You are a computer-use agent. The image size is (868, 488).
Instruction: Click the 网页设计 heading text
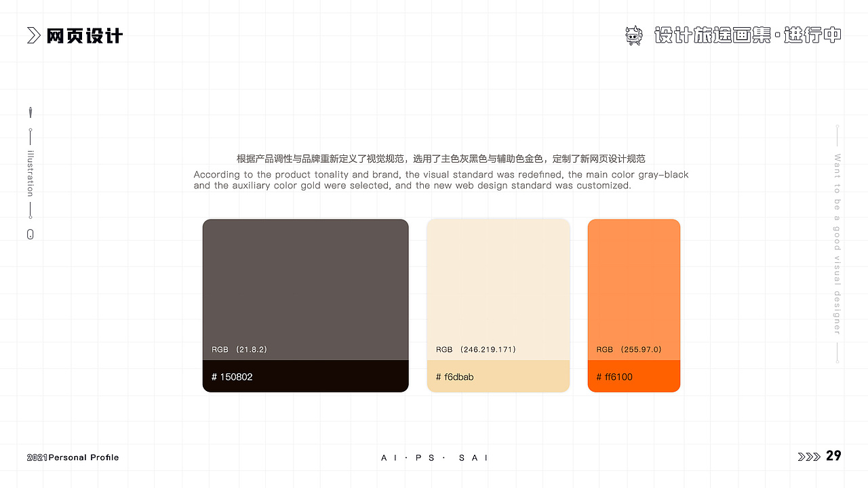coord(85,36)
